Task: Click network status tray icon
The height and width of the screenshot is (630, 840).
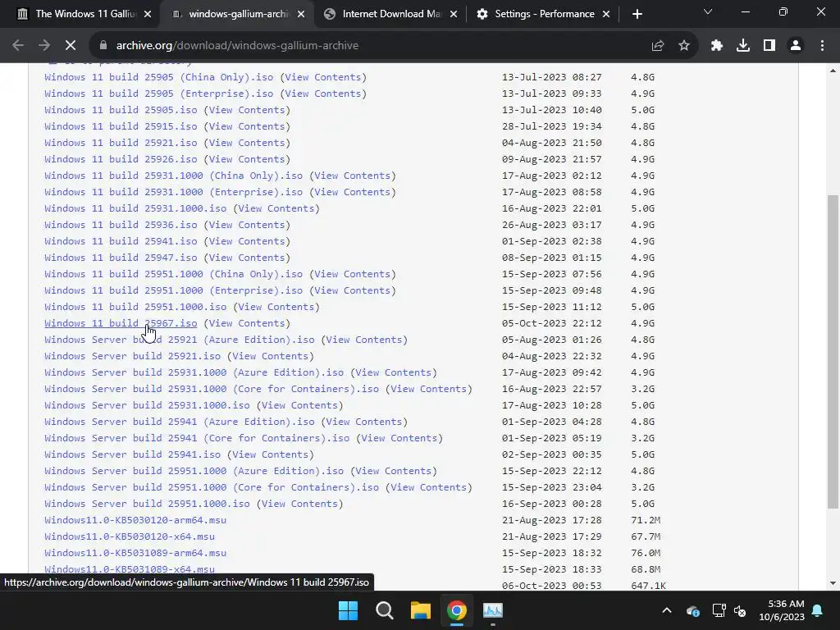Action: pos(719,610)
